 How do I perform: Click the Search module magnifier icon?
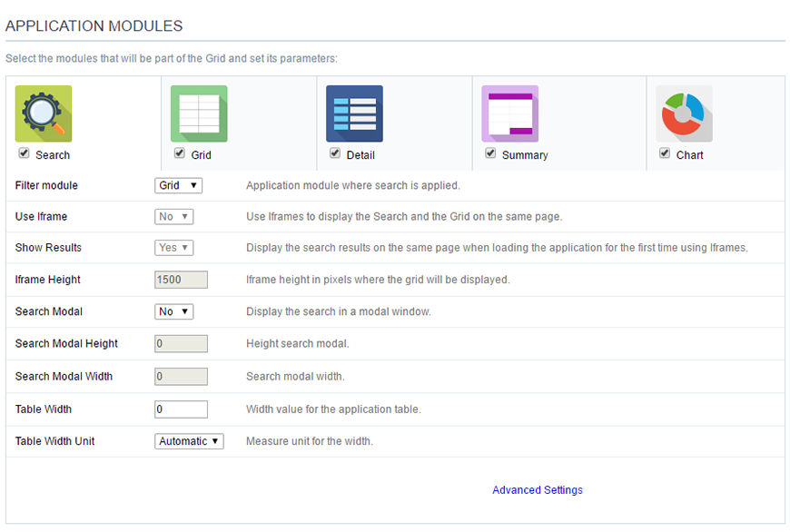[43, 112]
